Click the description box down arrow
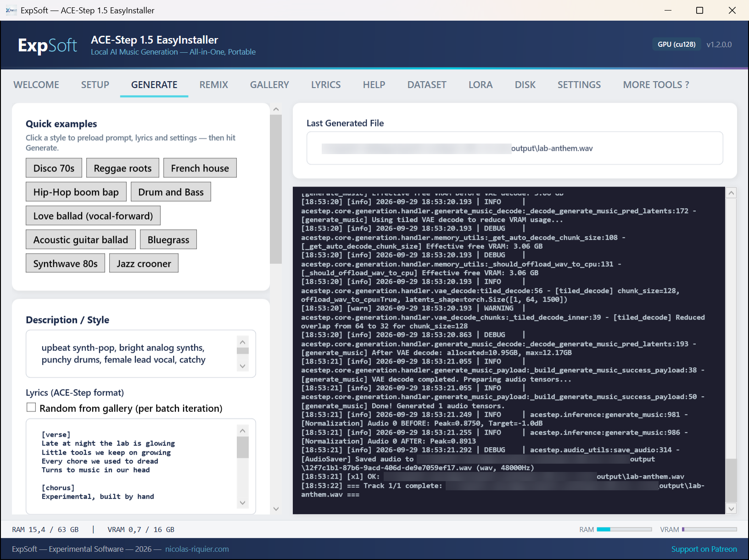The height and width of the screenshot is (560, 749). tap(243, 366)
